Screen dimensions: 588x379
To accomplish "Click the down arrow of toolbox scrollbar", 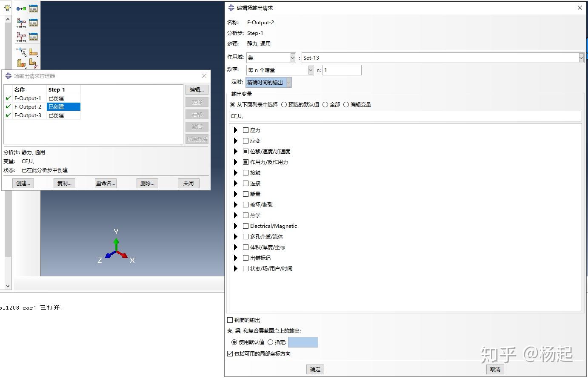I will tap(8, 286).
